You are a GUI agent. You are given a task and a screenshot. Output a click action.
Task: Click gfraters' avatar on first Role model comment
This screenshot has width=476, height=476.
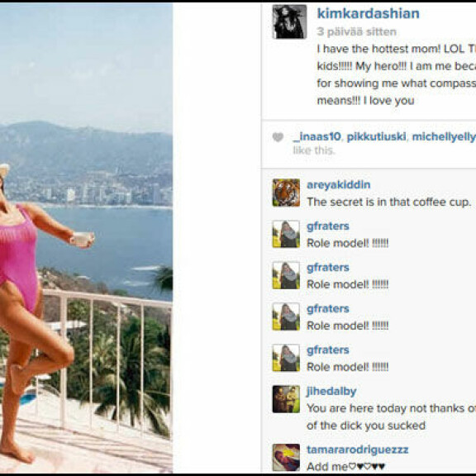coord(286,234)
